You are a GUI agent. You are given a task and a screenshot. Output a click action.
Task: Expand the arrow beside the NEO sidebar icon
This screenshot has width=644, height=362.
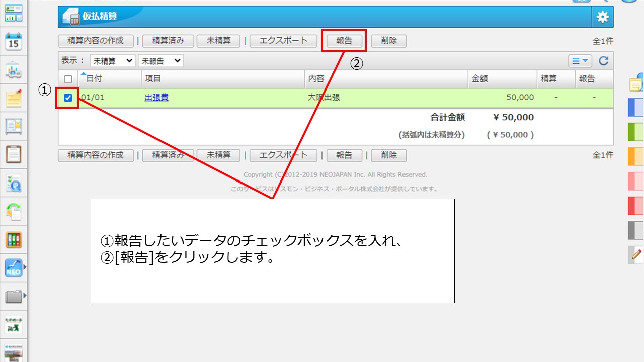(x=25, y=268)
